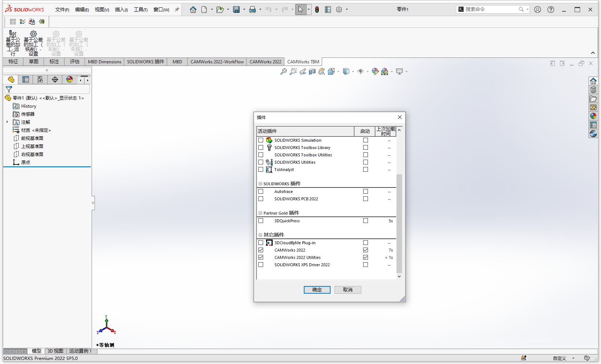The image size is (601, 364).
Task: Open dropdown next to Open file icon
Action: 228,10
